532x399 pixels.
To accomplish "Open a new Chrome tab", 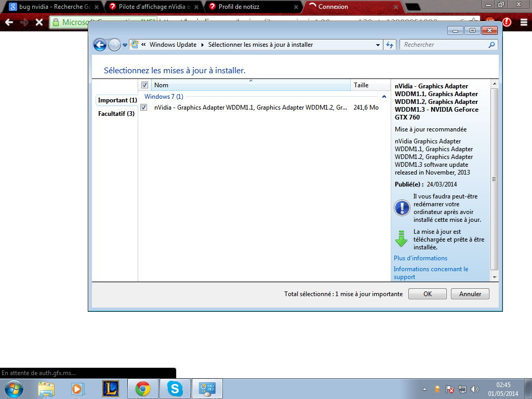I will pos(413,7).
